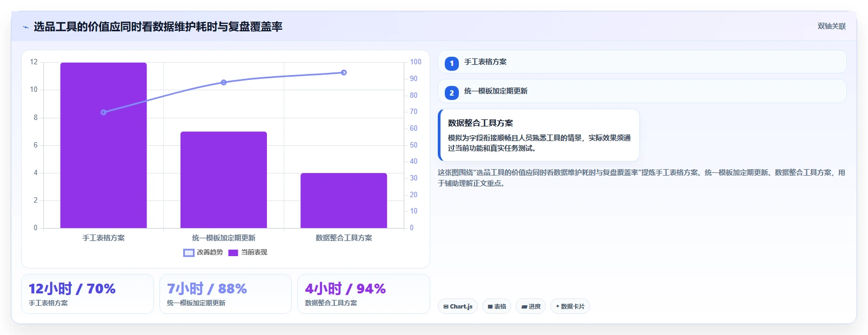Click the icon inside Chart.js tag
The width and height of the screenshot is (868, 335).
click(446, 306)
